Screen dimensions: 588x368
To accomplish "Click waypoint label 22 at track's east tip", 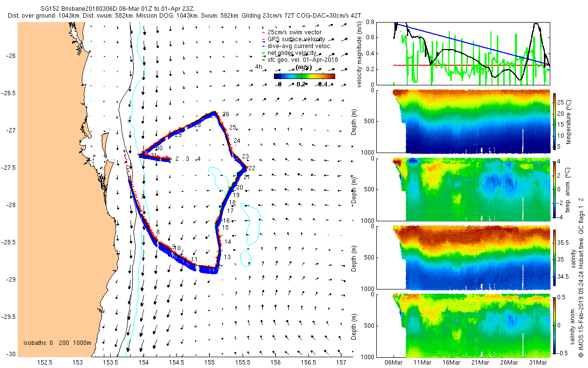I will click(251, 168).
